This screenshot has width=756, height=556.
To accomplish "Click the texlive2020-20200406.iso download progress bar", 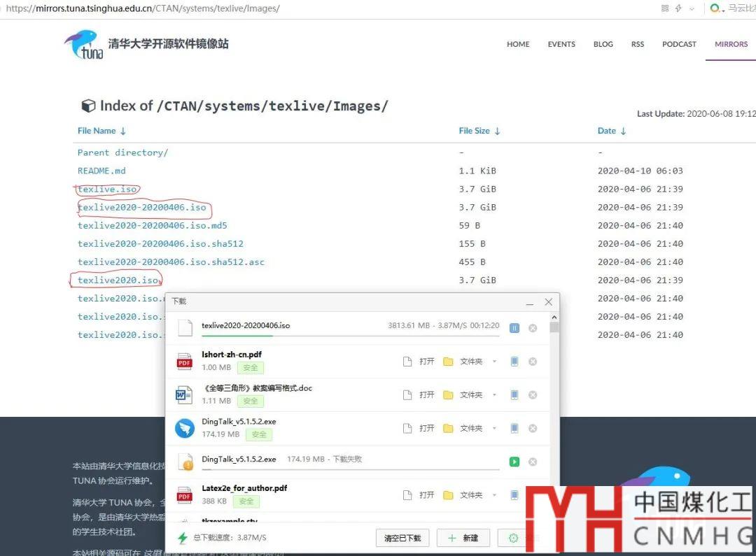I will tap(351, 336).
